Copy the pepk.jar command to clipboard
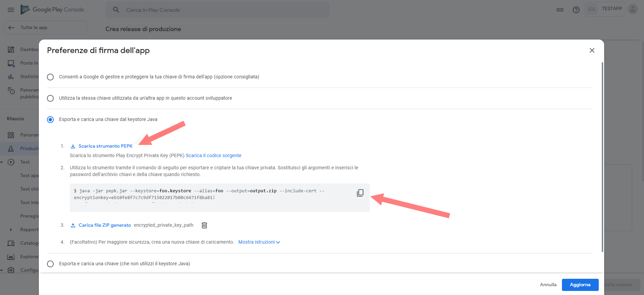The height and width of the screenshot is (295, 644). point(360,193)
